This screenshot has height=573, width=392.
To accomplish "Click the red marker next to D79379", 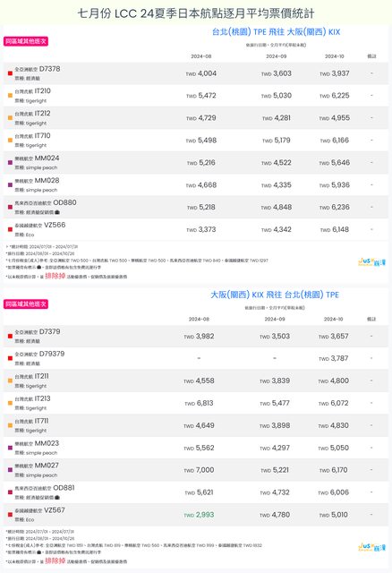I will point(10,358).
